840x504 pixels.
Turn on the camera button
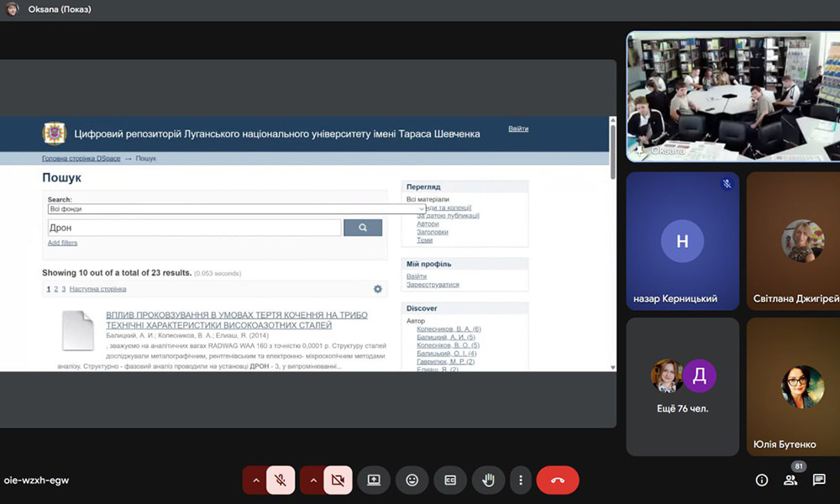tap(338, 480)
